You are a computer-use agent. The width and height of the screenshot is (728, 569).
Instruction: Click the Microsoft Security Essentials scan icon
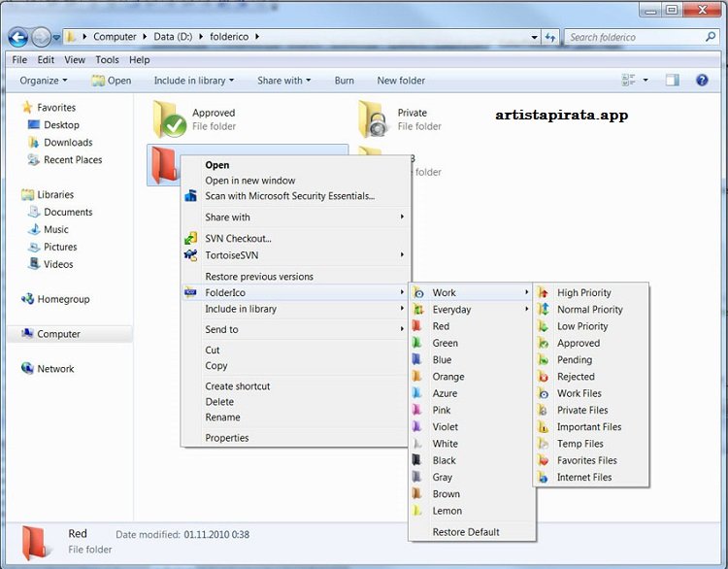(x=190, y=195)
